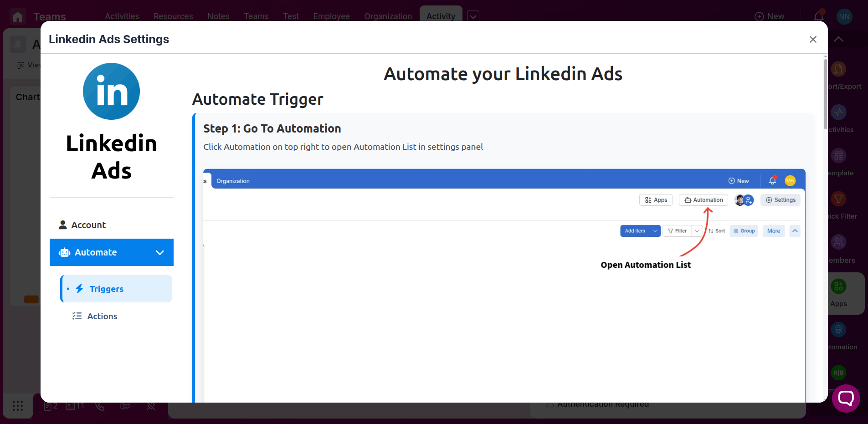Open the Account section

tap(88, 225)
